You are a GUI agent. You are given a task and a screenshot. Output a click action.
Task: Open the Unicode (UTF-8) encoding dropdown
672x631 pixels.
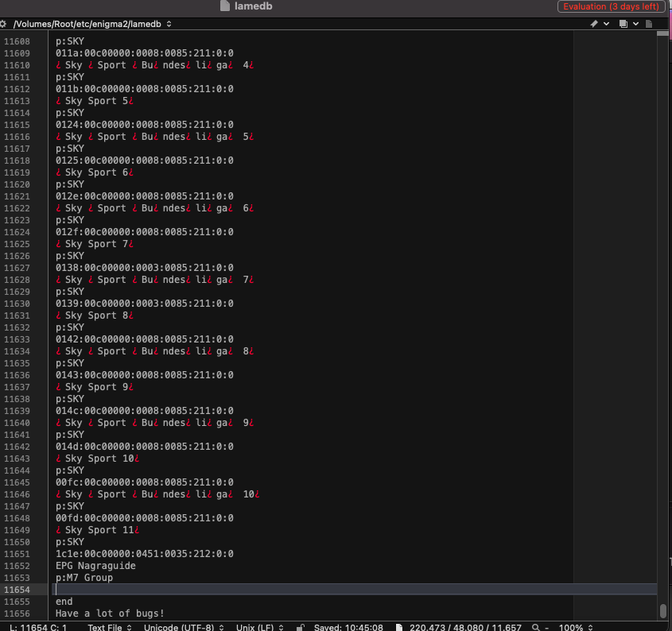coord(183,627)
